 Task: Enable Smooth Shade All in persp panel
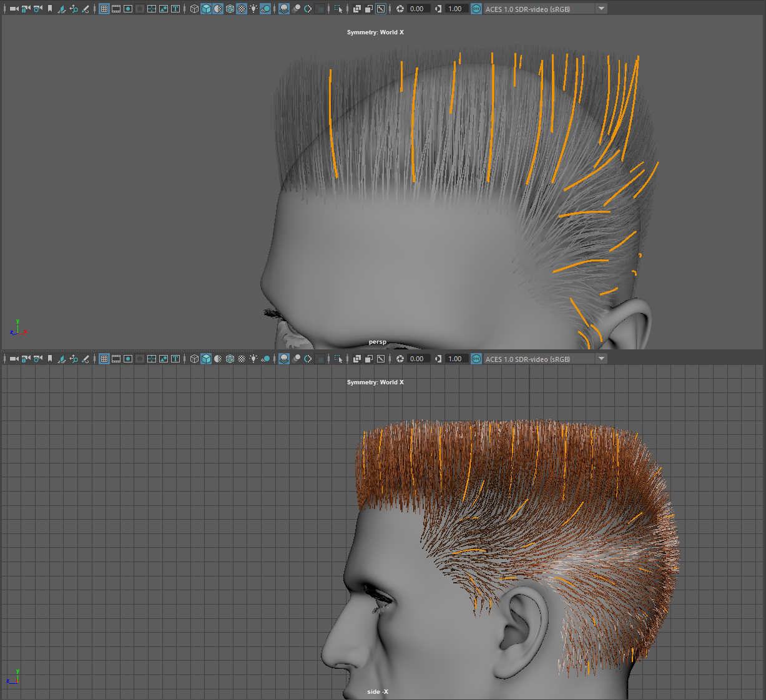tap(206, 9)
